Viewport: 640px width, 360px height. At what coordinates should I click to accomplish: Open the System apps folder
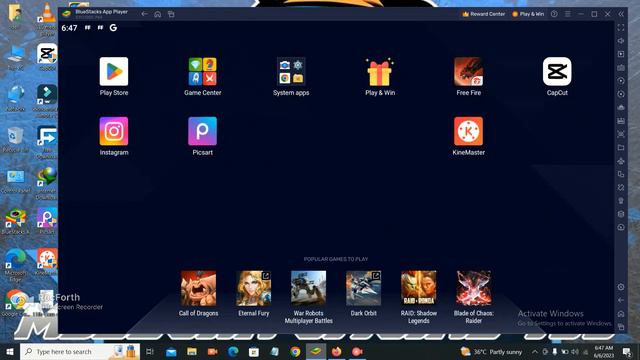[291, 72]
